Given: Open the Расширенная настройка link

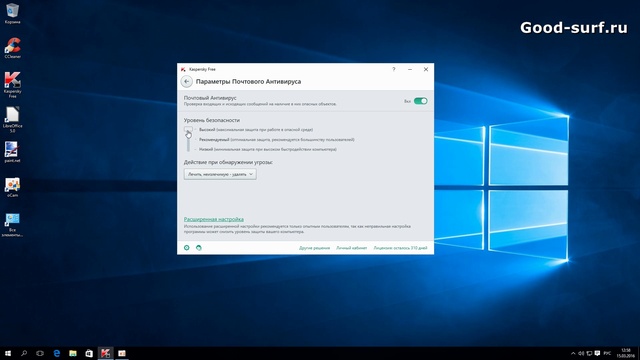Looking at the screenshot, I should (x=213, y=219).
